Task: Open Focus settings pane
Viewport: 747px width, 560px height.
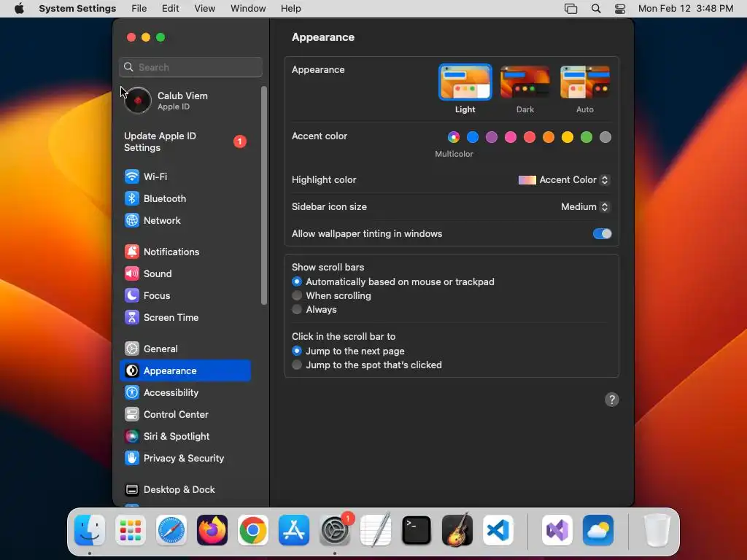Action: tap(185, 296)
